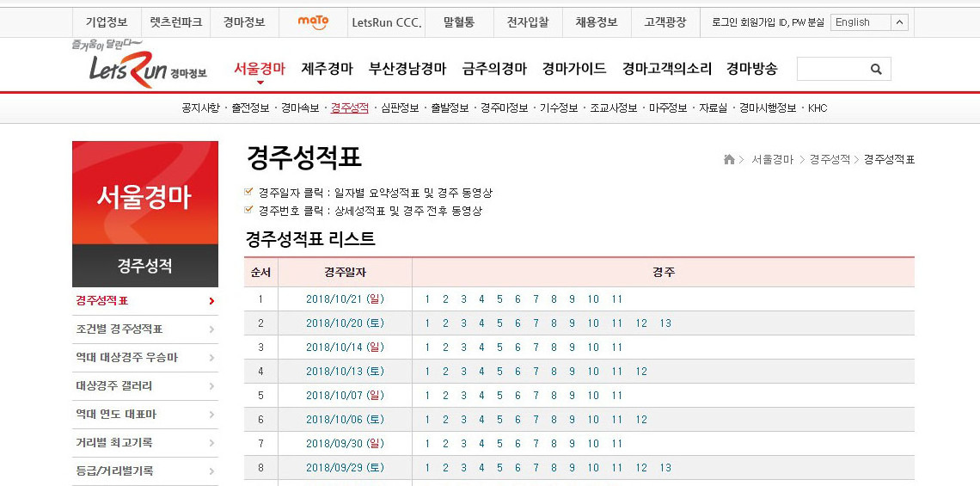Screen dimensions: 980x486
Task: Click the home icon in breadcrumb
Action: pos(729,159)
